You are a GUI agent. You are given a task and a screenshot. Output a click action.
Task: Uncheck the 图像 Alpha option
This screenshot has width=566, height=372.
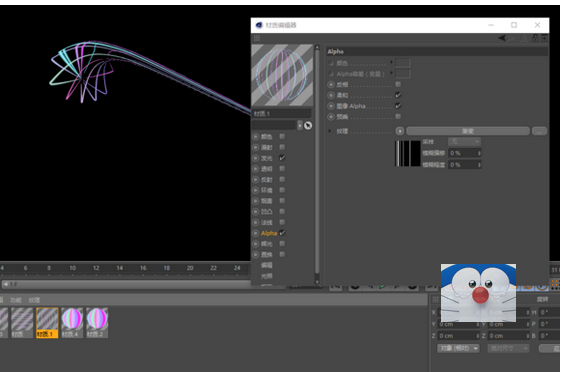point(398,106)
